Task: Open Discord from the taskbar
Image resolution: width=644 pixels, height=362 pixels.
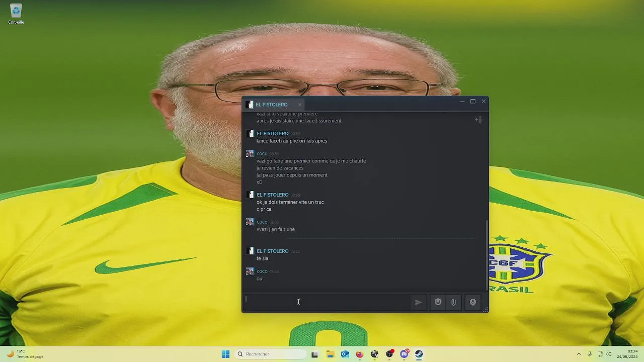Action: [x=404, y=354]
